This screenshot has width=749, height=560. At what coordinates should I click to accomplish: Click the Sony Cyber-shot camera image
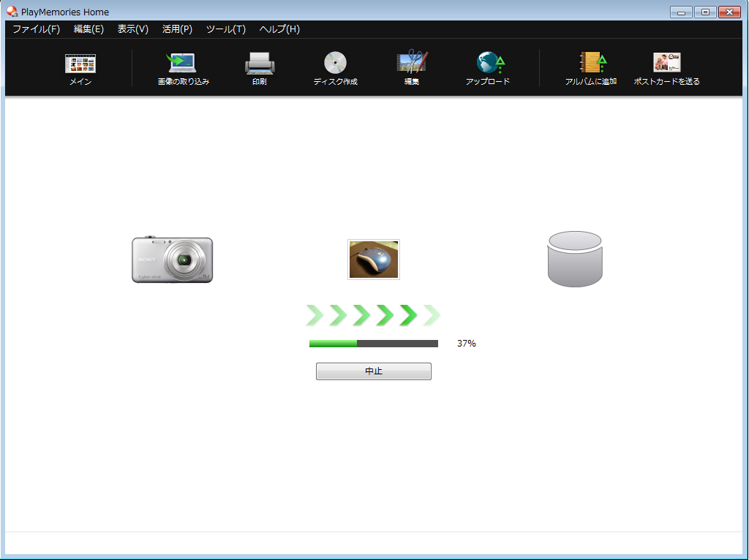[x=173, y=260]
